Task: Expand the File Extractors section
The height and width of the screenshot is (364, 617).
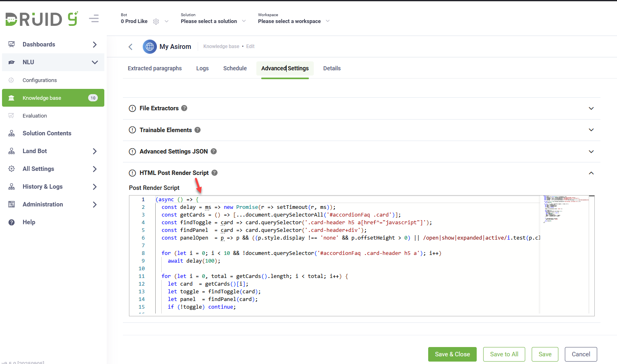Action: pyautogui.click(x=591, y=108)
